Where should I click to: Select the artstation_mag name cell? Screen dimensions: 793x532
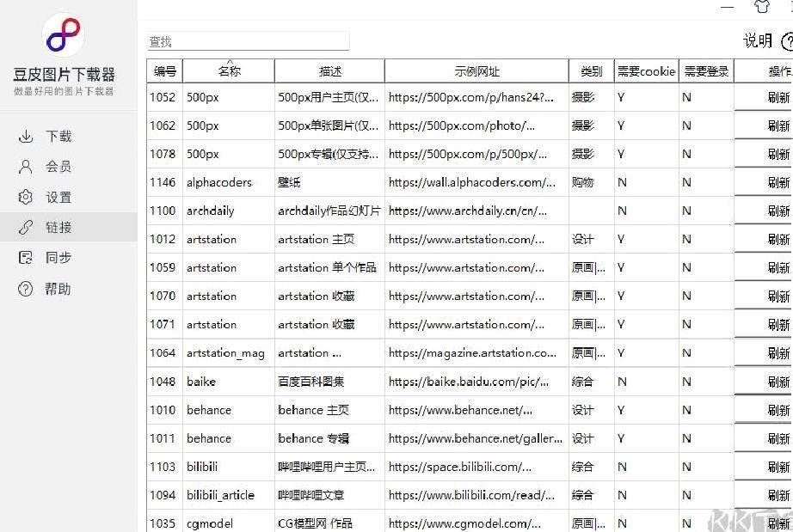229,352
